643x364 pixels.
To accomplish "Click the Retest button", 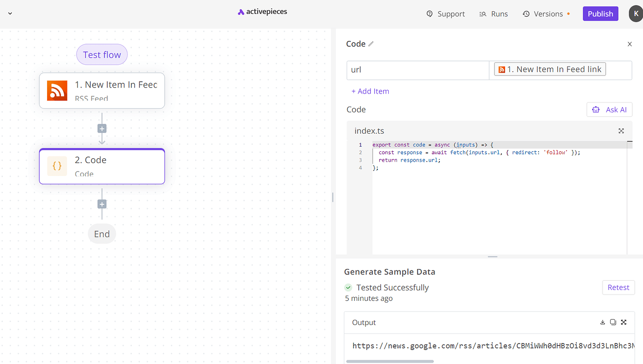I will [618, 287].
